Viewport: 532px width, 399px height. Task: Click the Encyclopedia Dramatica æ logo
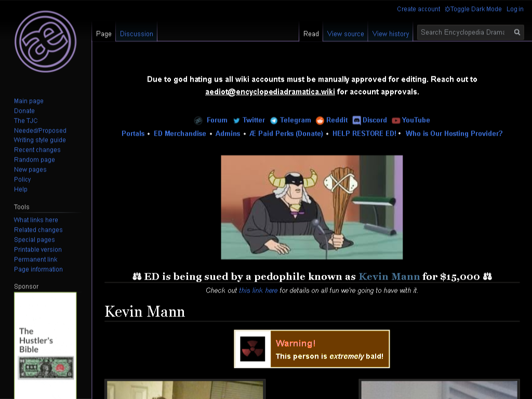click(x=46, y=42)
